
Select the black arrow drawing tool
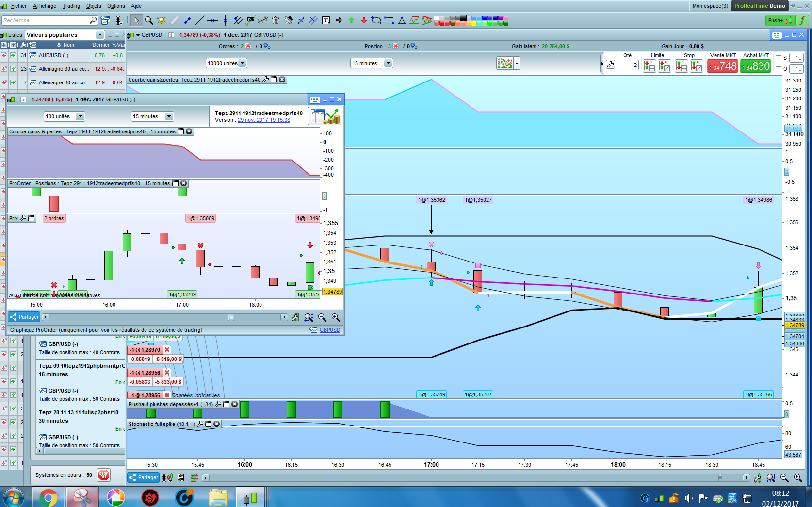point(339,20)
